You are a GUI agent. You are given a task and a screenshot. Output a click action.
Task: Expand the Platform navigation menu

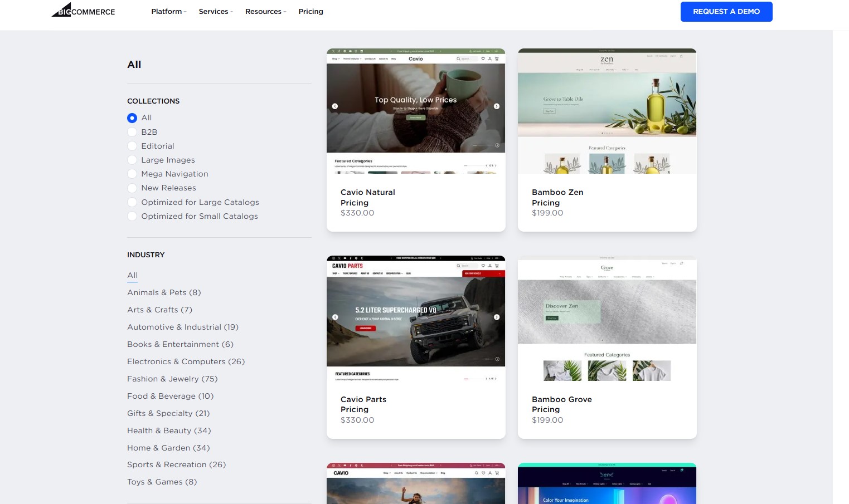point(169,12)
